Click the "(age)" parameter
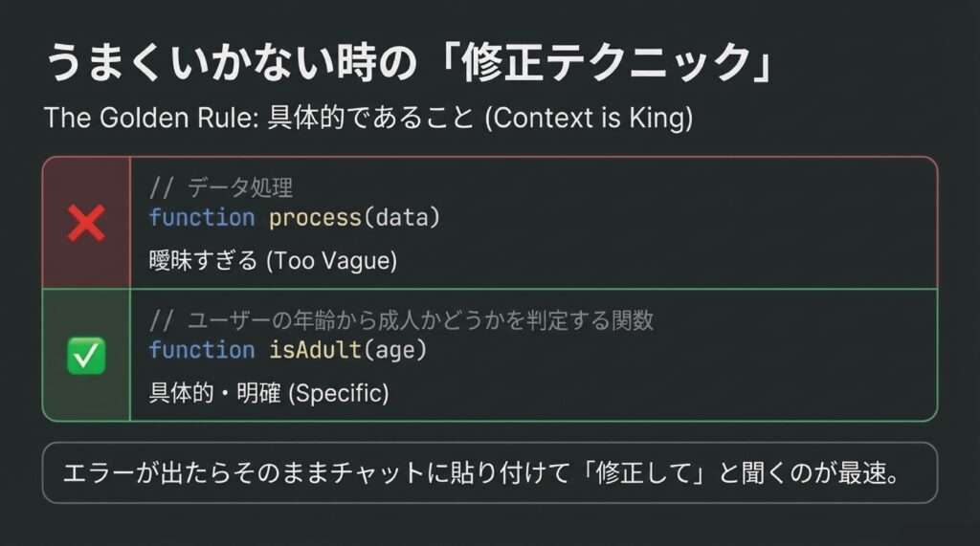 (x=394, y=350)
